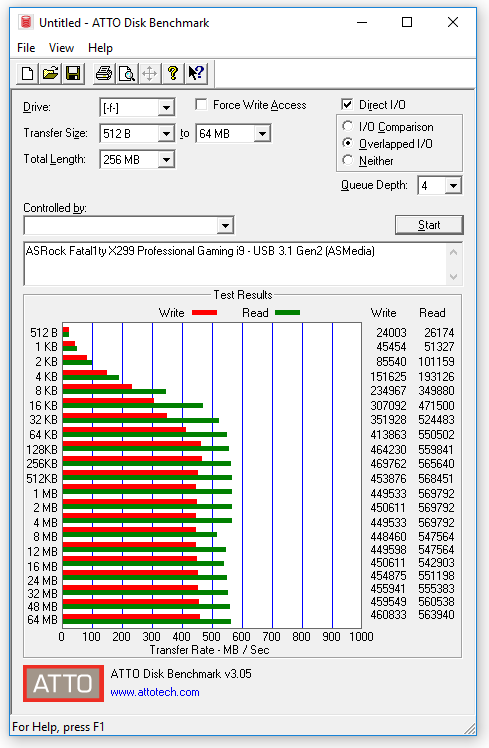Click the 64 KB row label in chart

pyautogui.click(x=43, y=435)
